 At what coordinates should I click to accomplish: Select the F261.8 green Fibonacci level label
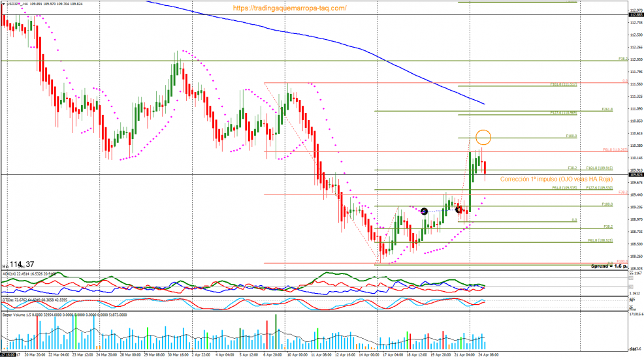pos(607,109)
